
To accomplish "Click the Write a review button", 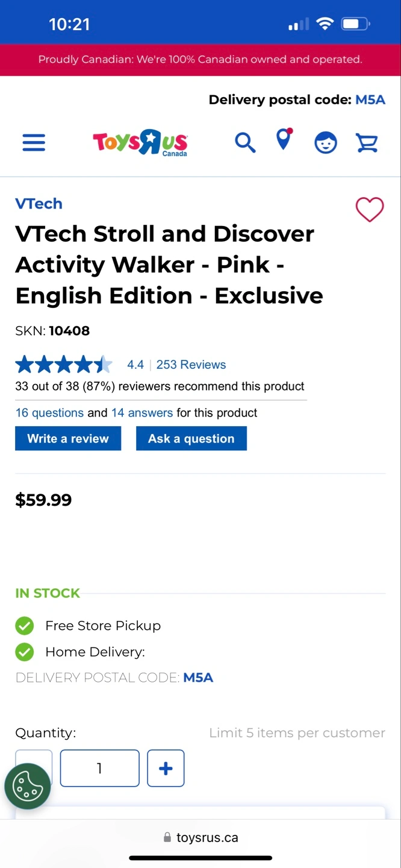I will [68, 438].
